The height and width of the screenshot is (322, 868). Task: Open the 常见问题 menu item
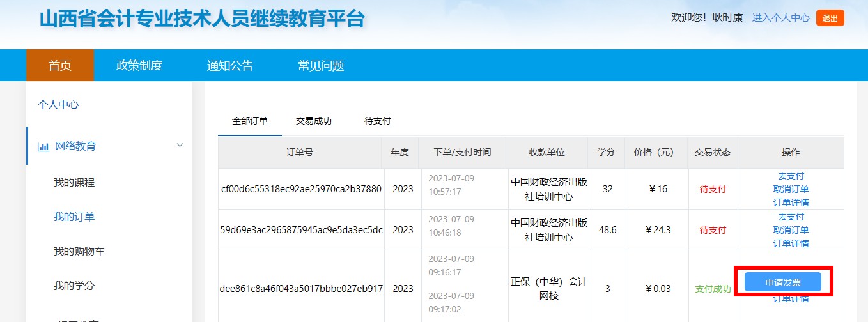pyautogui.click(x=321, y=65)
